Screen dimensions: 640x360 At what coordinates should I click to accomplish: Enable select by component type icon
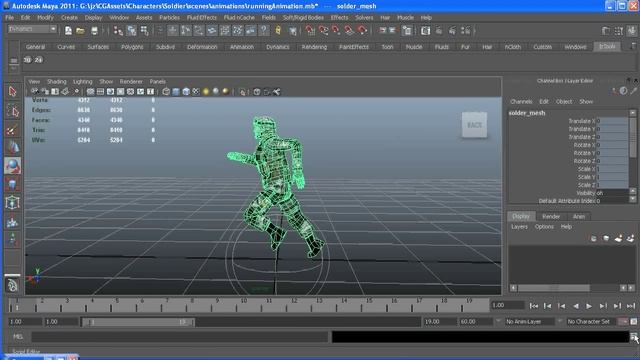[x=144, y=31]
